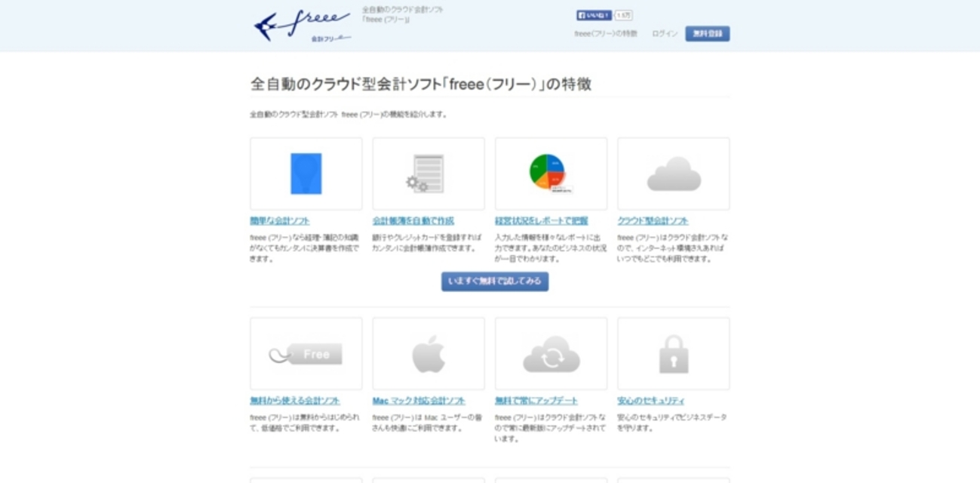This screenshot has width=980, height=483.
Task: Select the ログイン menu item
Action: pyautogui.click(x=665, y=34)
